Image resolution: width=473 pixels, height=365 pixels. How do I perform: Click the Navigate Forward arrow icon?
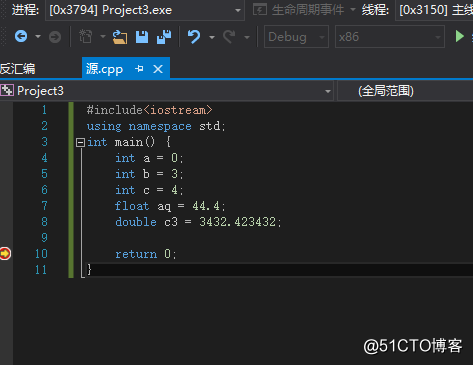[55, 37]
